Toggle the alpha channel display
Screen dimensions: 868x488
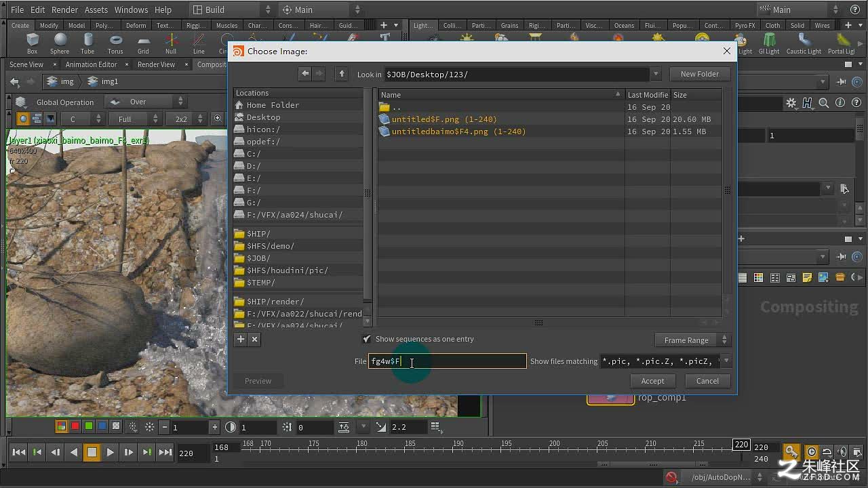pyautogui.click(x=116, y=426)
